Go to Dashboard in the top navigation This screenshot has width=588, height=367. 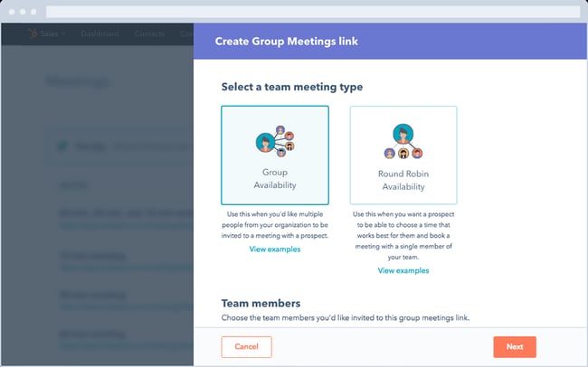pos(100,33)
